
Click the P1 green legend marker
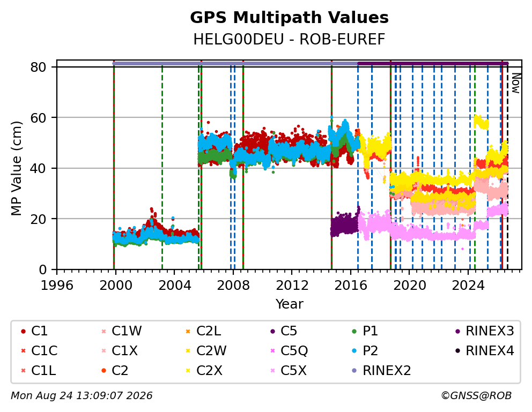[x=354, y=331]
